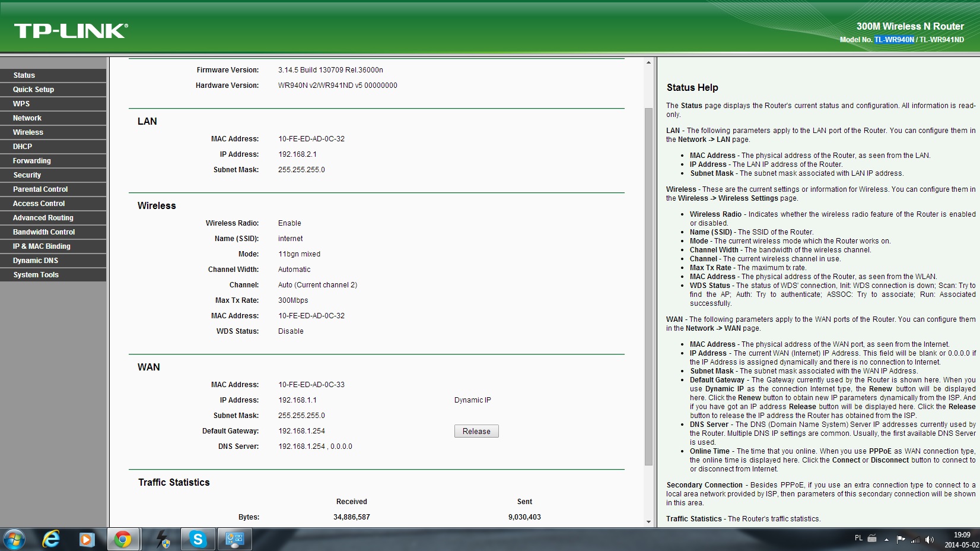Click the TL-WR941ND model text in header
This screenshot has height=551, width=980.
pos(942,40)
